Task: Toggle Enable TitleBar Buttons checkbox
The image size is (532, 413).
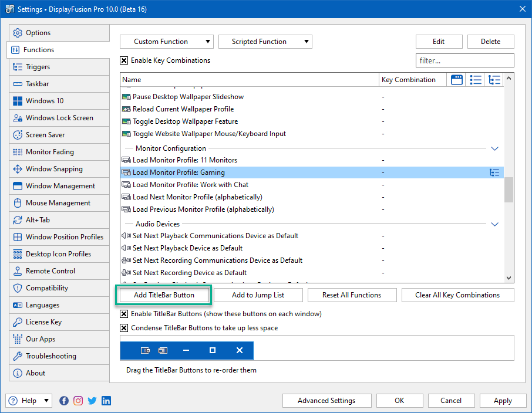Action: (x=124, y=314)
